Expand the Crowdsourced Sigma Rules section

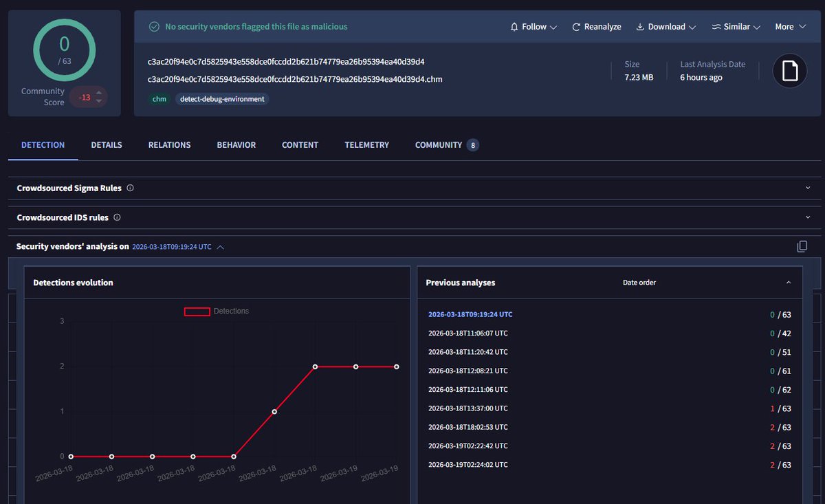pyautogui.click(x=807, y=188)
